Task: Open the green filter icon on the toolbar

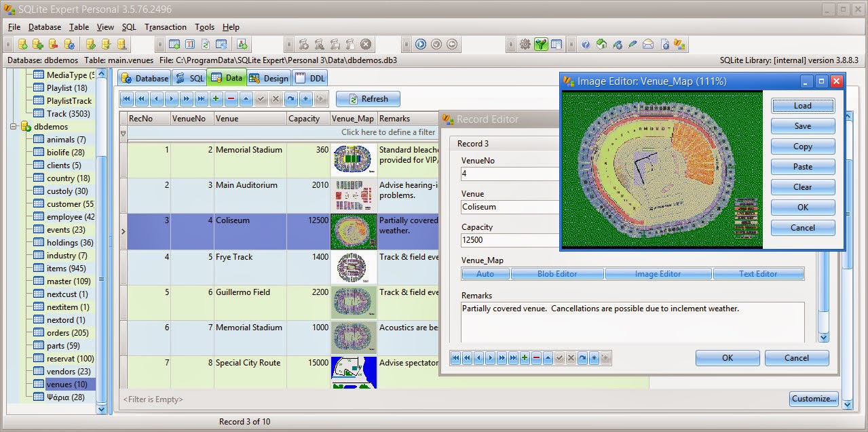Action: 541,43
